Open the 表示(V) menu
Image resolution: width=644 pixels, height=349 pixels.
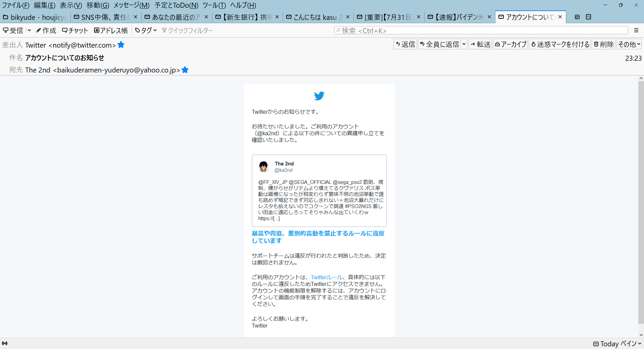tap(71, 5)
